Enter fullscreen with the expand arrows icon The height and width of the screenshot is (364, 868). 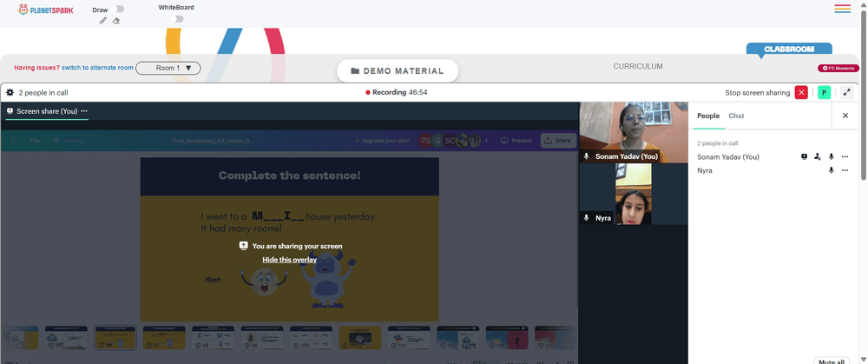tap(846, 93)
